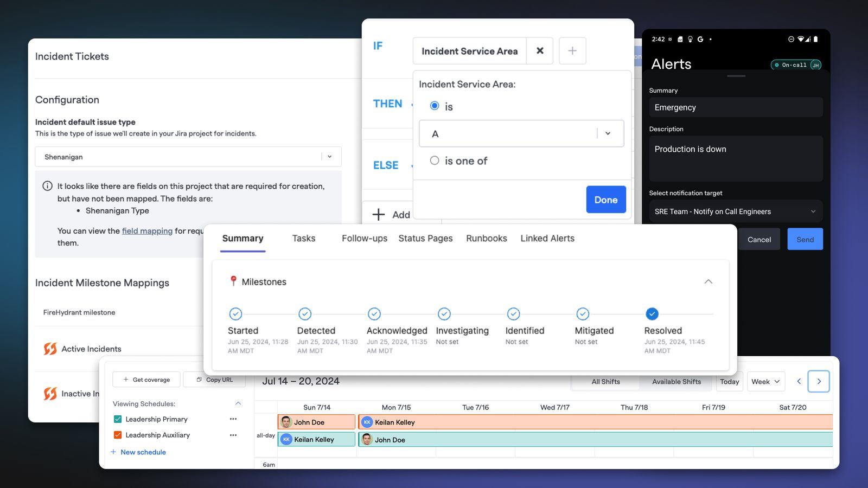Select the "is one of" radio option
The width and height of the screenshot is (868, 488).
(435, 160)
